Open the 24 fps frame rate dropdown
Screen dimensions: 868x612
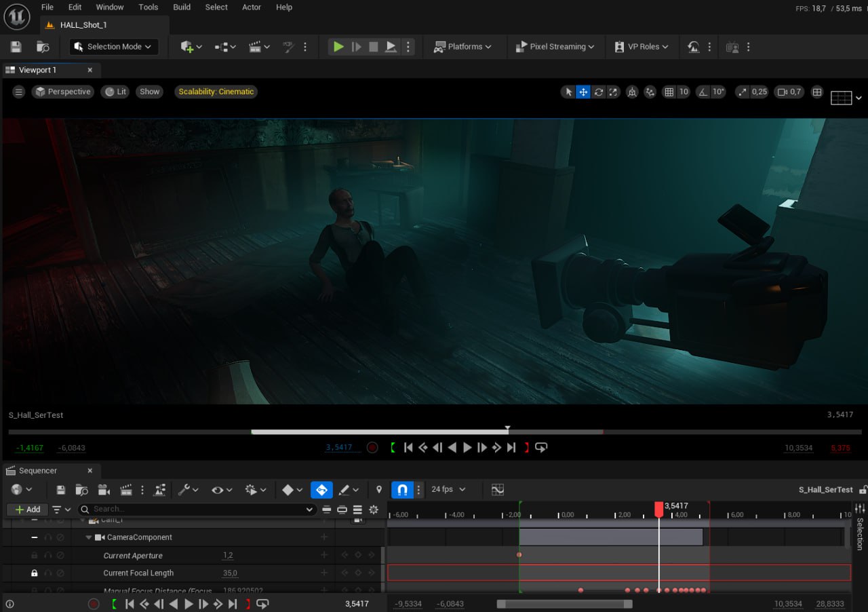(x=449, y=489)
